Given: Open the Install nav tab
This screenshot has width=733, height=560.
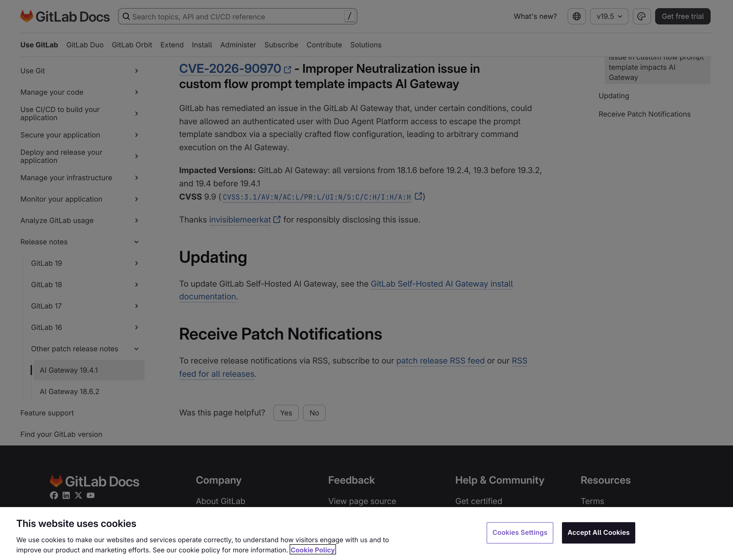Looking at the screenshot, I should coord(202,45).
